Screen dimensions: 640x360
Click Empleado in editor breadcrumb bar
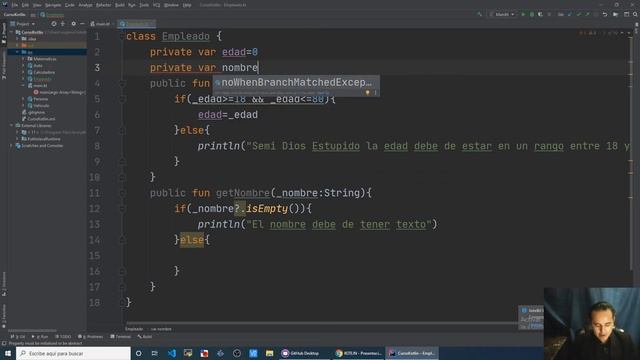tap(134, 329)
